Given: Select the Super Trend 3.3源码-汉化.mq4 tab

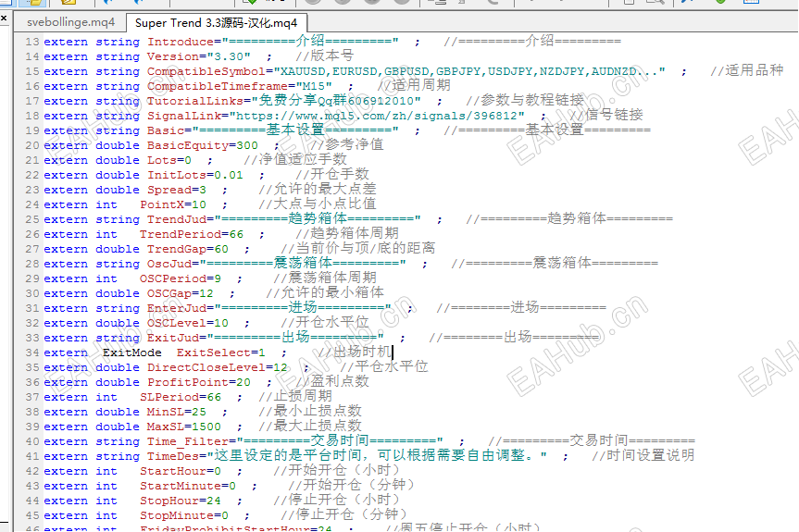Looking at the screenshot, I should pos(216,23).
